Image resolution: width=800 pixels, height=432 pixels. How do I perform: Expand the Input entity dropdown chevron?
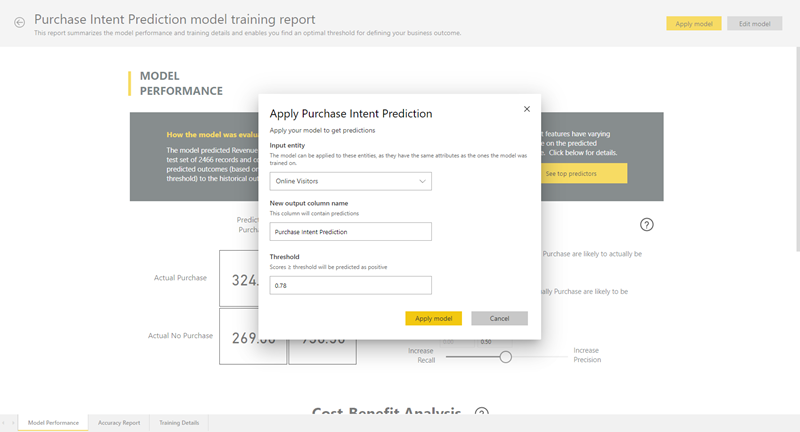[423, 181]
